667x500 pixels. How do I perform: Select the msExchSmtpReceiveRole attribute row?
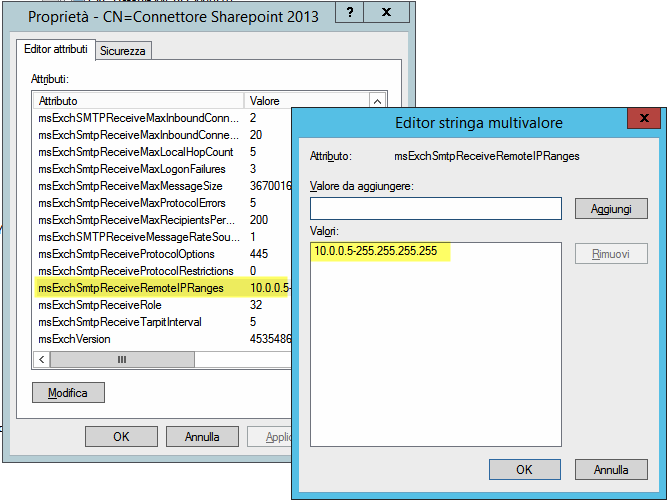[162, 305]
